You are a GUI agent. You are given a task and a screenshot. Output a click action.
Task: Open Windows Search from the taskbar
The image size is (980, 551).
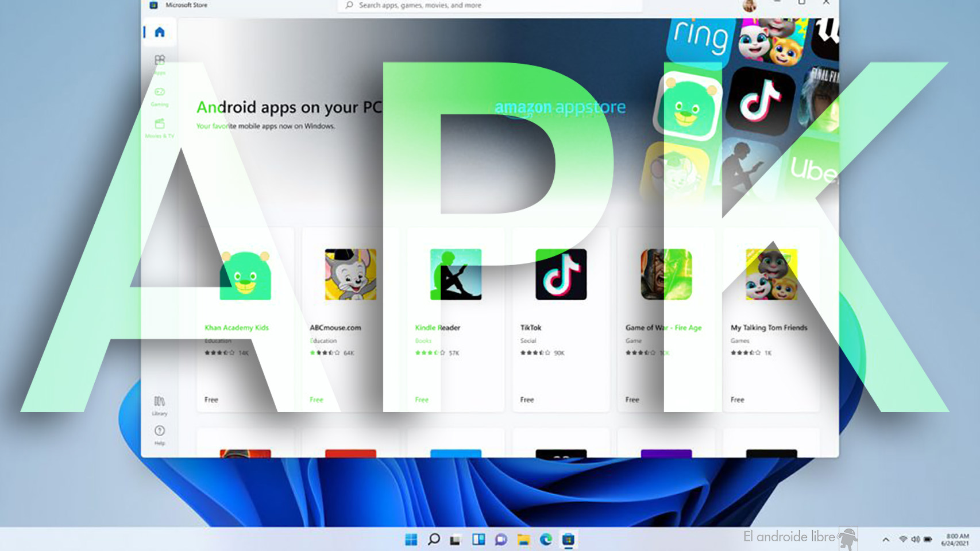pos(435,540)
